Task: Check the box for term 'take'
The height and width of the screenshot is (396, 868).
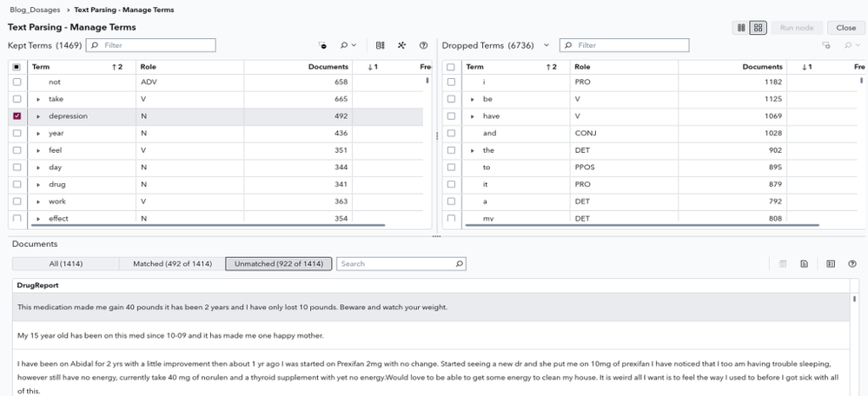Action: coord(17,99)
